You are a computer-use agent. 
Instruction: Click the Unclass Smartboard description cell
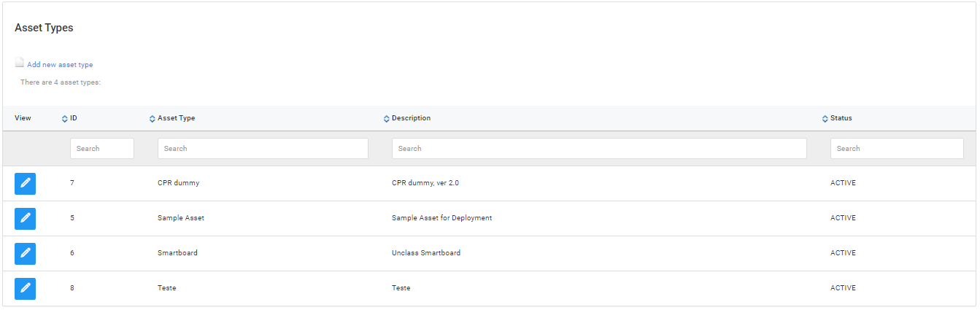tap(426, 253)
